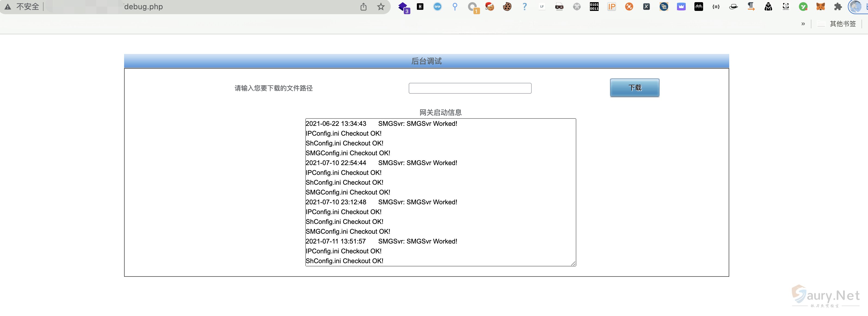
Task: Click the crown extension icon
Action: tap(681, 7)
